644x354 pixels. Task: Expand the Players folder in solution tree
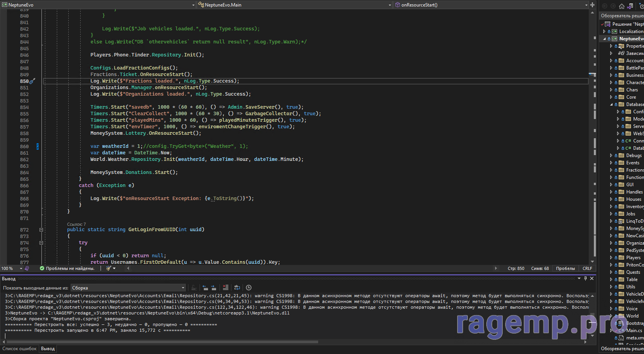click(611, 258)
